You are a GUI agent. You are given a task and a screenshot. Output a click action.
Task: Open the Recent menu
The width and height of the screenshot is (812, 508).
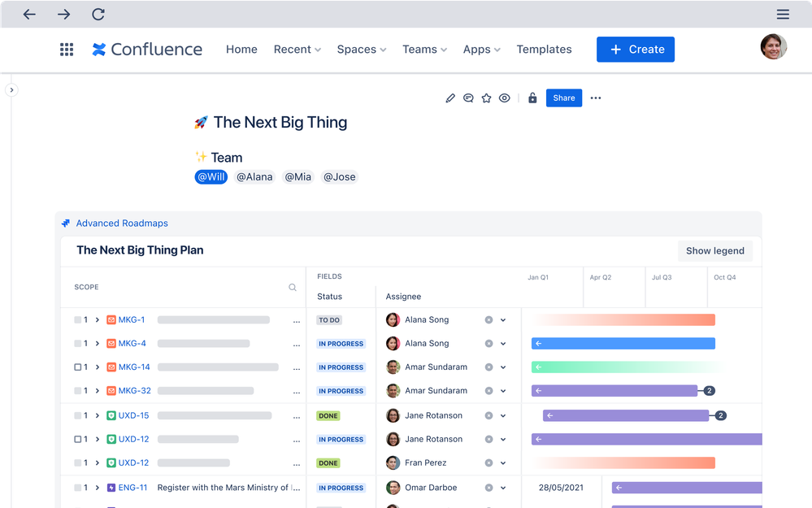click(297, 50)
